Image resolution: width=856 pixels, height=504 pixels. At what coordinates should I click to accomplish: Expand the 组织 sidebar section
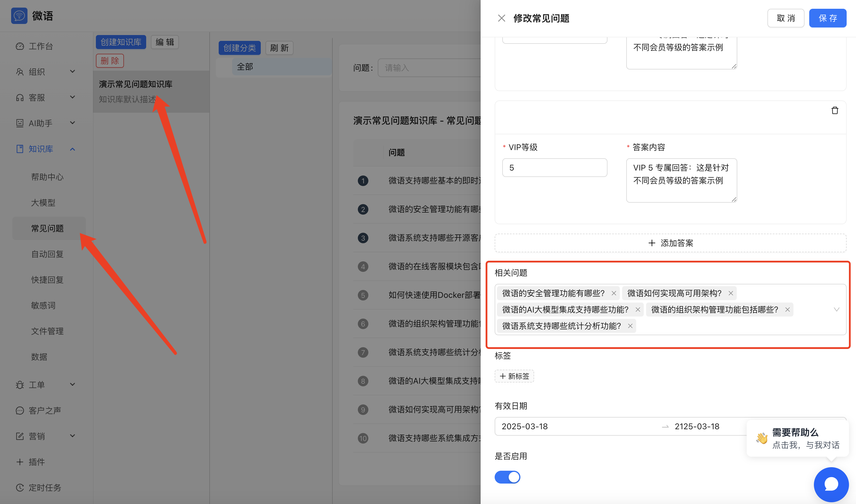point(73,72)
